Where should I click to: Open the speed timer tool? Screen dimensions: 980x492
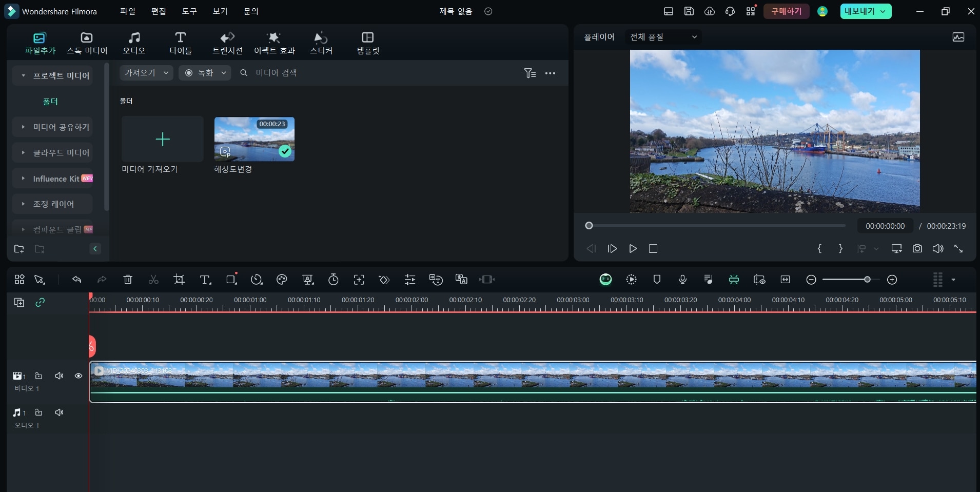pos(334,280)
